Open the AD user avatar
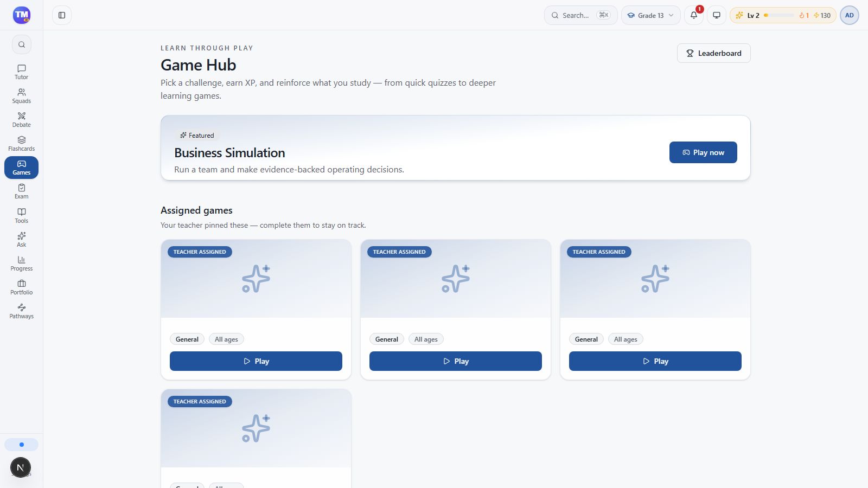This screenshot has height=488, width=868. [x=850, y=15]
